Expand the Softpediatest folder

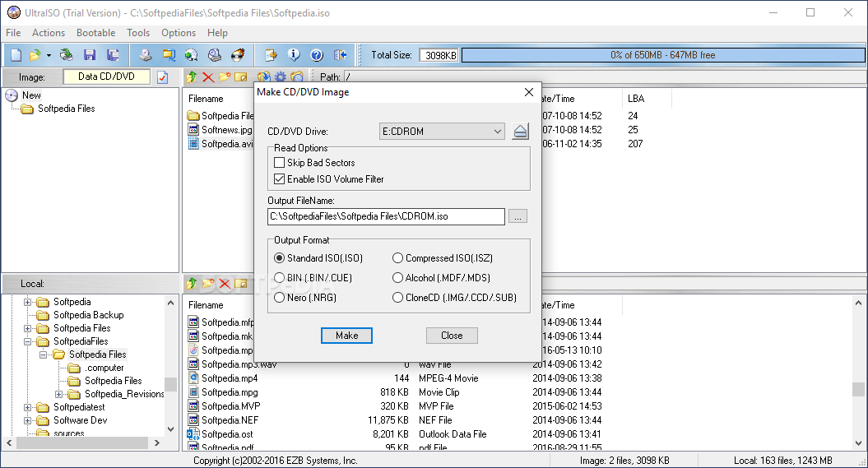click(x=27, y=408)
